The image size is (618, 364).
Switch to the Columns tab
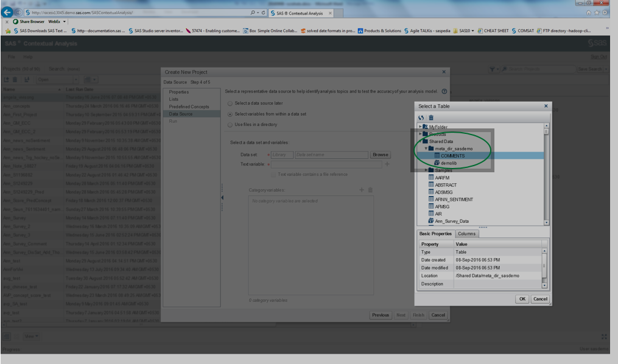pyautogui.click(x=466, y=234)
